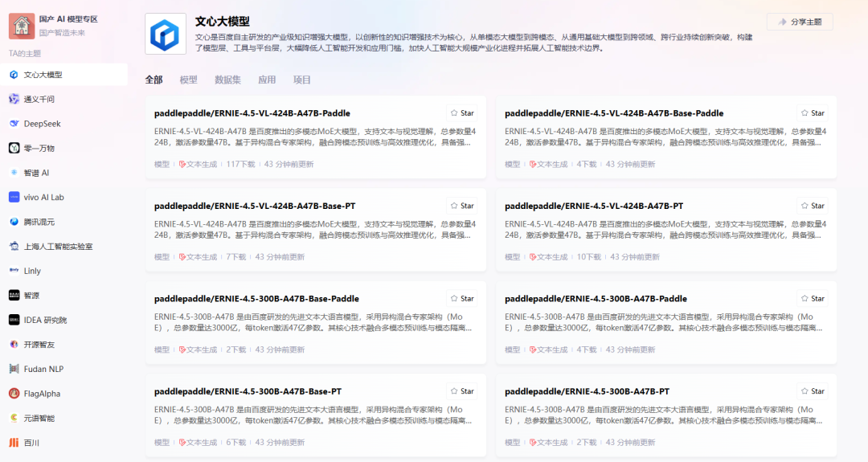Star ERNIE-4.5-300B-A47B-Paddle model

point(813,299)
